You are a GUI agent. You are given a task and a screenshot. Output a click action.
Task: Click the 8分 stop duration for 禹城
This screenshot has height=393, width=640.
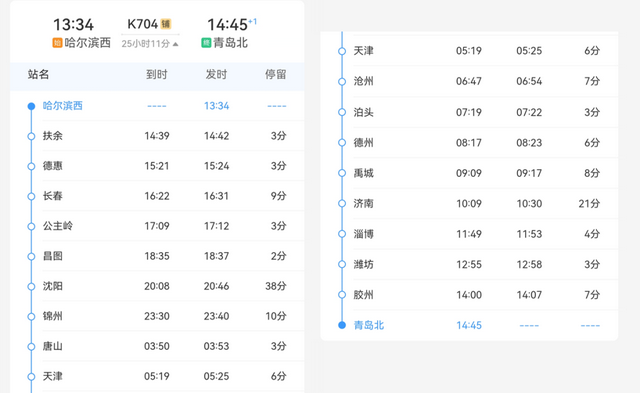592,173
